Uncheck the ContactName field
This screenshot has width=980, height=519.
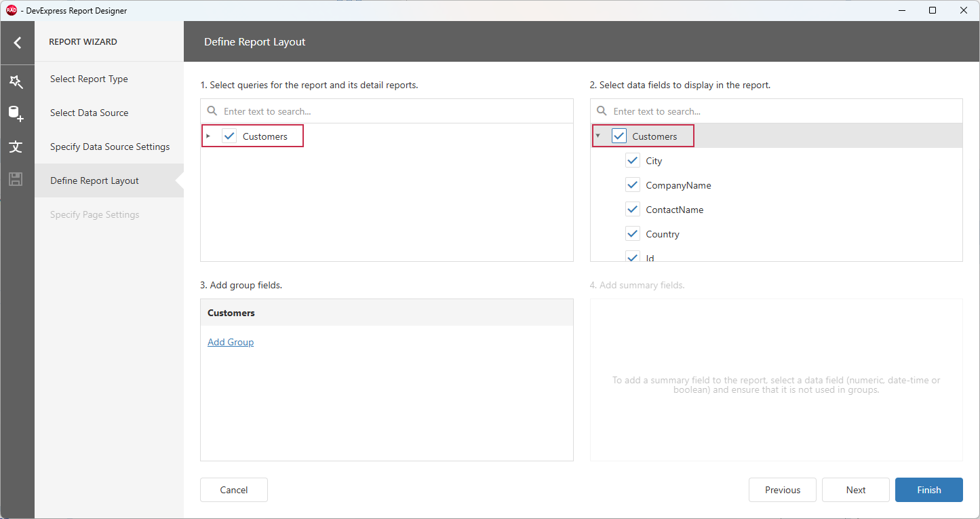click(632, 209)
